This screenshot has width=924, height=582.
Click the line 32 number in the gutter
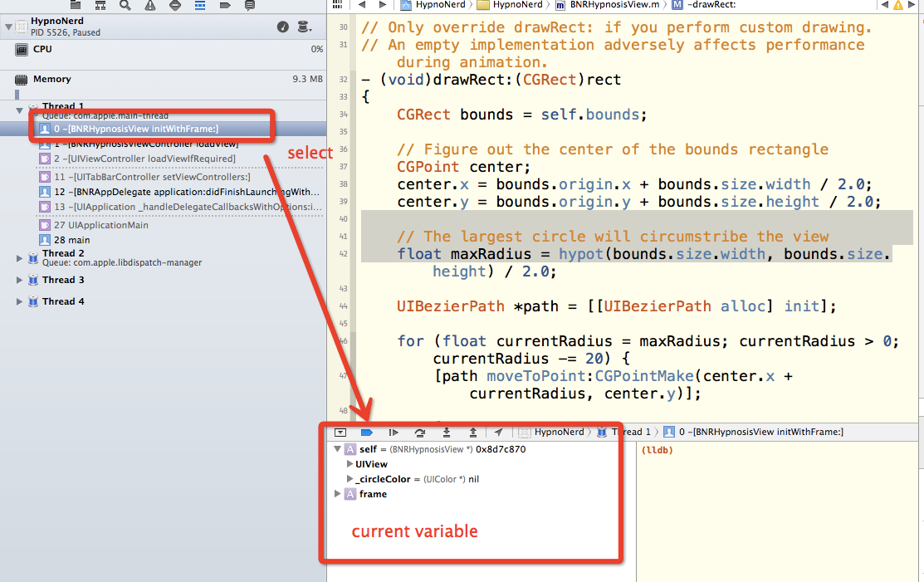[x=344, y=80]
